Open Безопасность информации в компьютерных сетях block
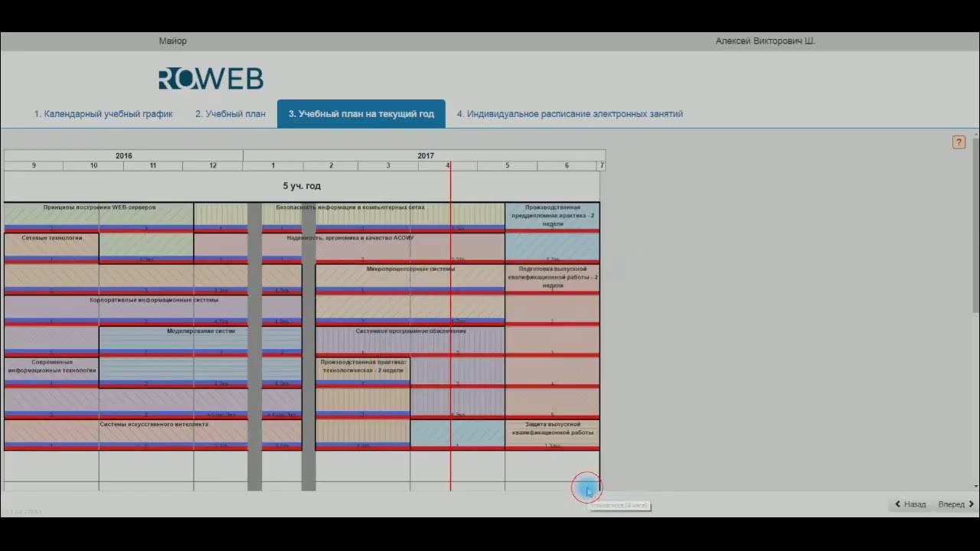Viewport: 980px width, 551px height. pyautogui.click(x=350, y=217)
